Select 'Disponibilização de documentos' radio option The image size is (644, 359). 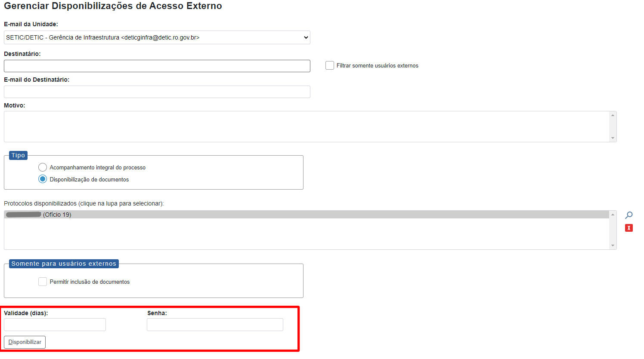coord(43,179)
